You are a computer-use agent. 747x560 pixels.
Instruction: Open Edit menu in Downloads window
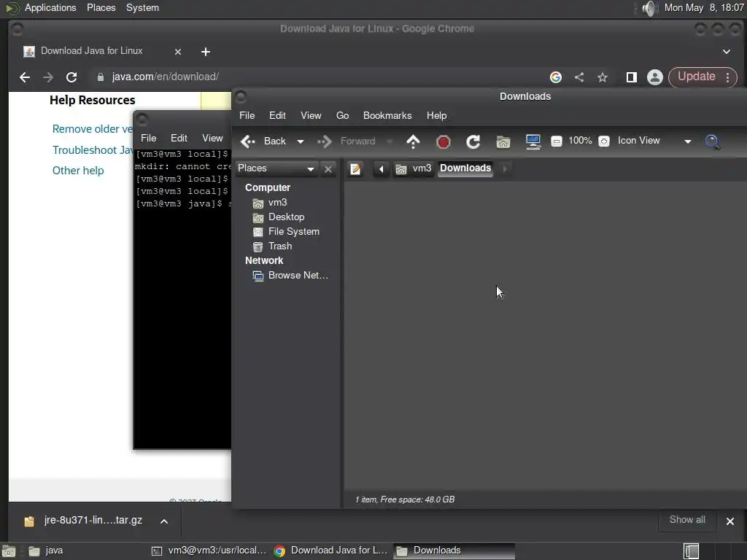[277, 116]
